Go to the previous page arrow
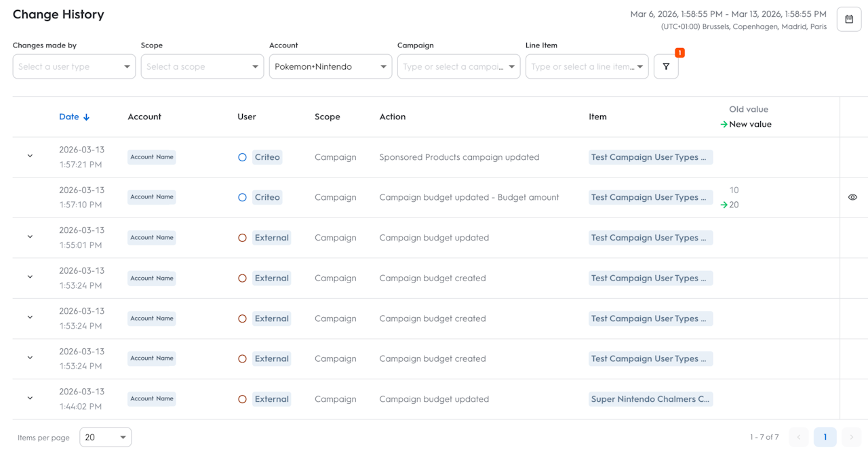 [x=798, y=437]
